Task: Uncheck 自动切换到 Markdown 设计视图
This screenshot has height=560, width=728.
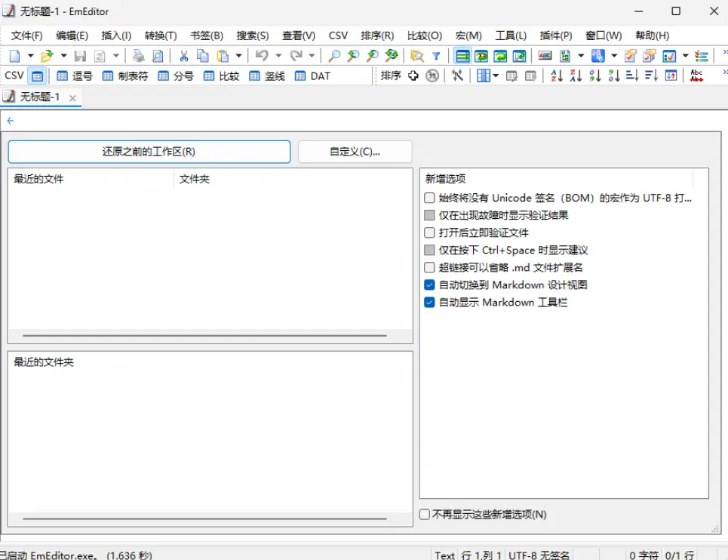Action: (x=429, y=285)
